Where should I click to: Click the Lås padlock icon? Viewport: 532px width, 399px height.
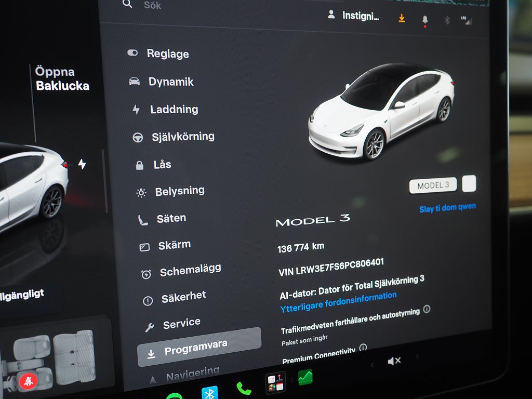pyautogui.click(x=139, y=165)
